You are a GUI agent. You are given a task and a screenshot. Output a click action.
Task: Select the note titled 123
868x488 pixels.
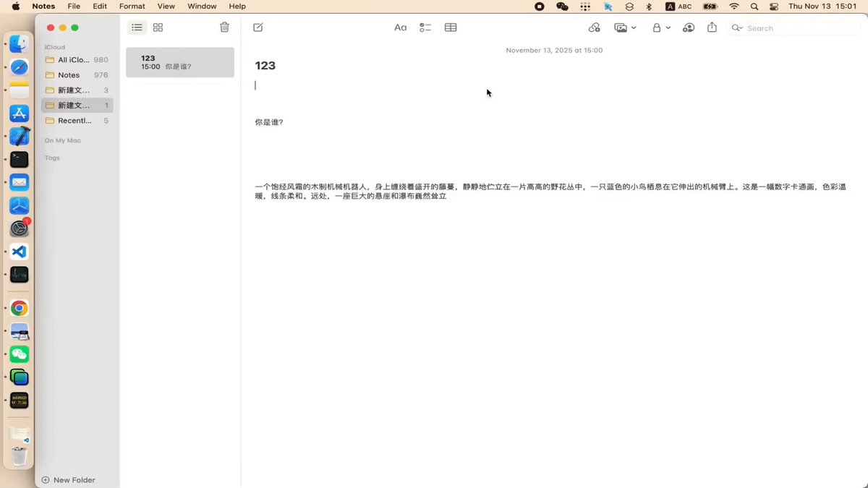tap(180, 62)
